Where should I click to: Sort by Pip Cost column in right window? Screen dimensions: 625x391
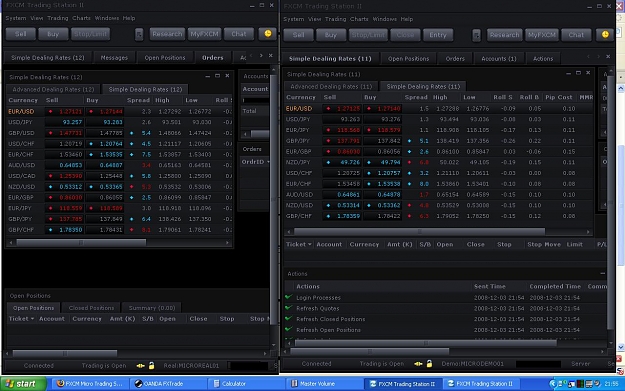point(559,97)
